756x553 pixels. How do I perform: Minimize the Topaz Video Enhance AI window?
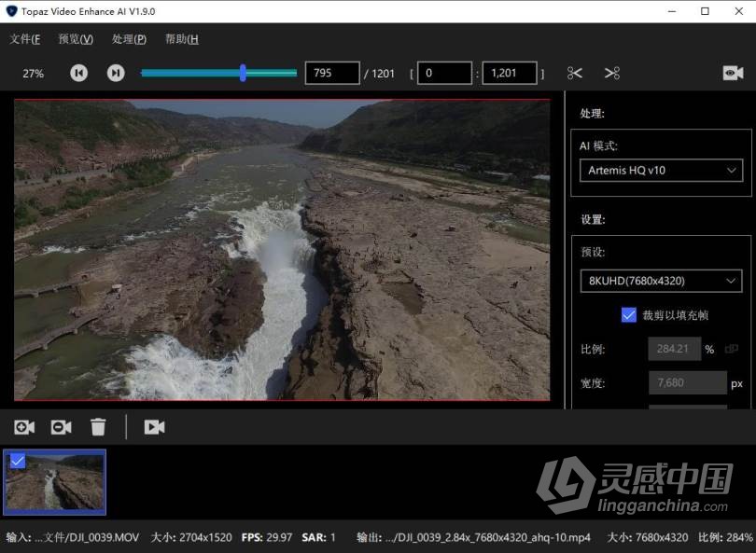tap(672, 11)
